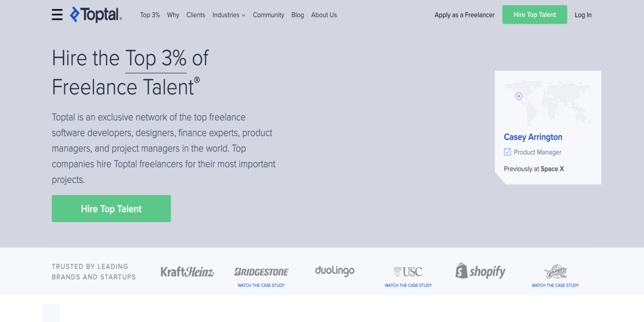Click the Cleveland Cavaliers logo
The width and height of the screenshot is (644, 322).
click(x=555, y=272)
